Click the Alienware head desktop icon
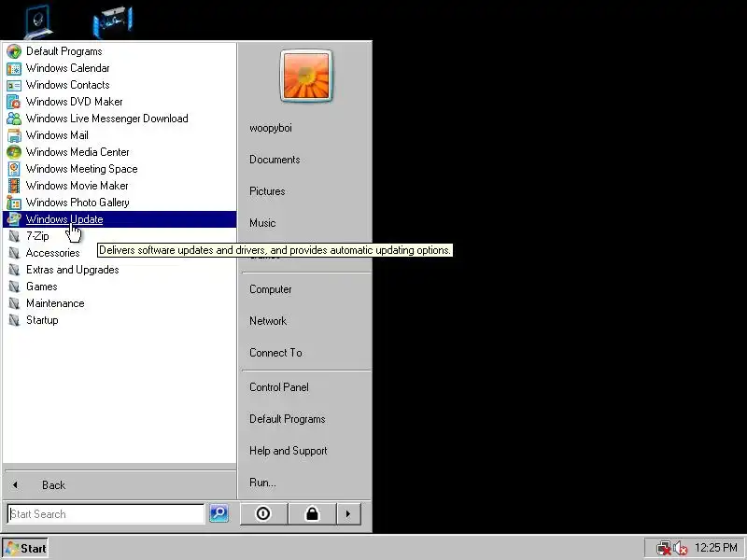 click(38, 21)
